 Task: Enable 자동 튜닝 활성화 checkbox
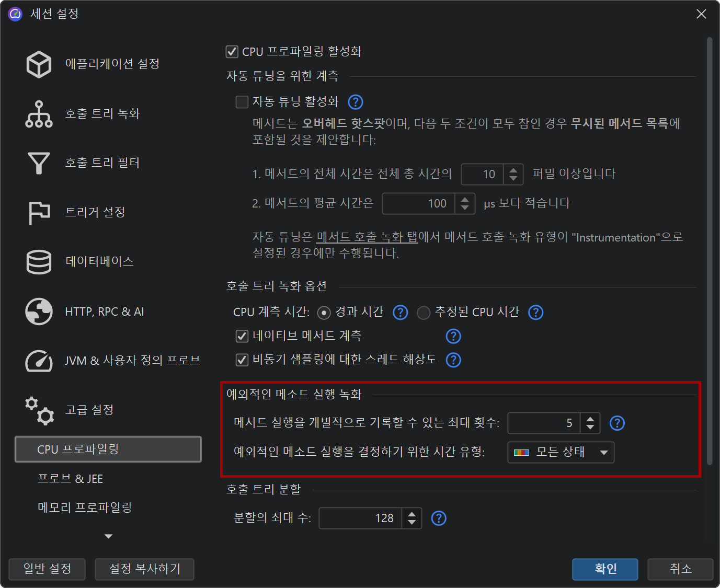(242, 101)
